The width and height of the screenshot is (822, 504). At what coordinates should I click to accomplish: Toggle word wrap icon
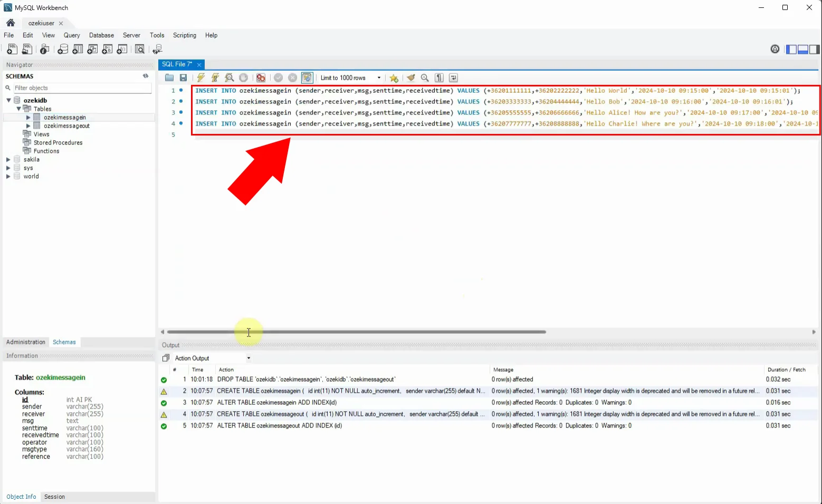tap(453, 77)
